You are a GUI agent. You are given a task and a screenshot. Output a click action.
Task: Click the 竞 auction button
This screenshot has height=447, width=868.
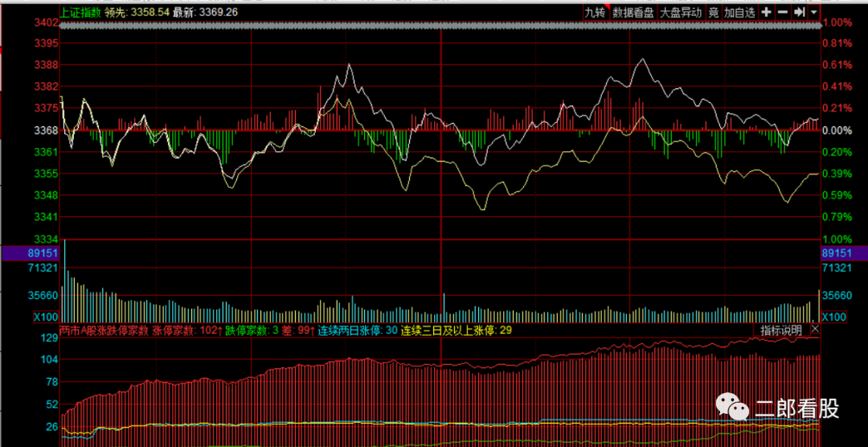click(714, 13)
